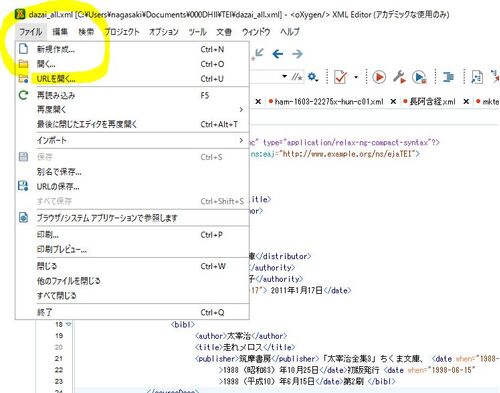Open the ヘルプ menu
Image resolution: width=500 pixels, height=393 pixels.
coord(290,32)
